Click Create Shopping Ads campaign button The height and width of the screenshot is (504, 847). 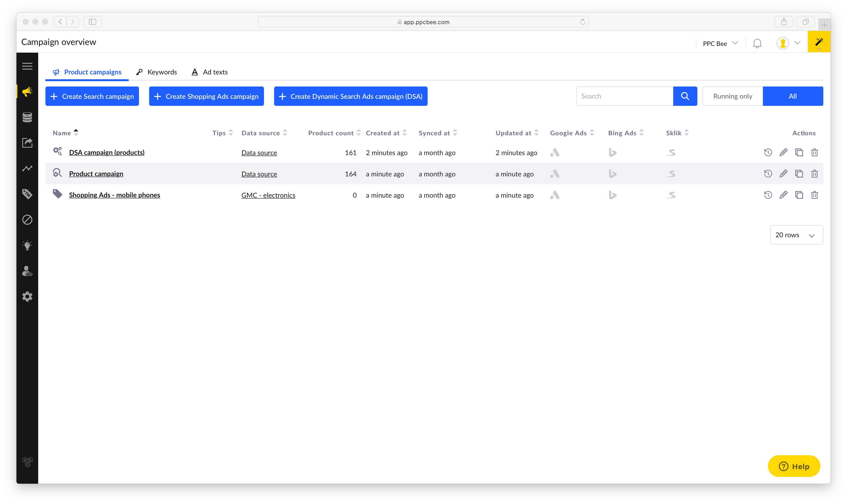(x=206, y=96)
